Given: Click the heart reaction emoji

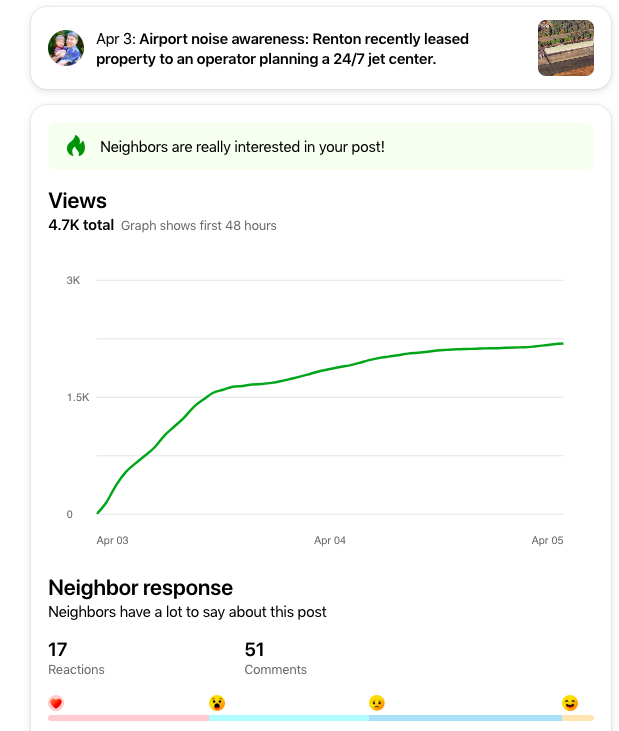Looking at the screenshot, I should point(56,703).
